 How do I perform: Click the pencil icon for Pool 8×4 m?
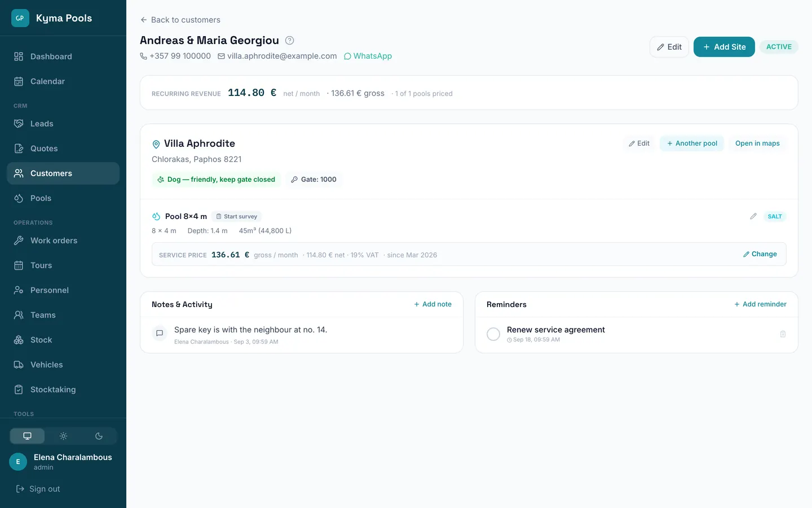[753, 216]
